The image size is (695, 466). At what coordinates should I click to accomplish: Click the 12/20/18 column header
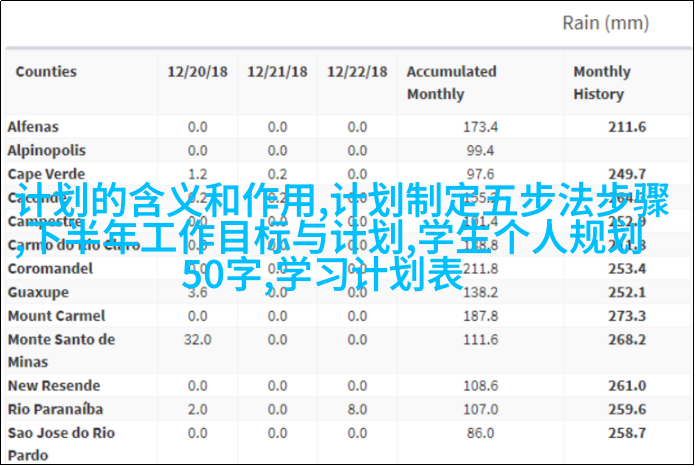point(196,72)
